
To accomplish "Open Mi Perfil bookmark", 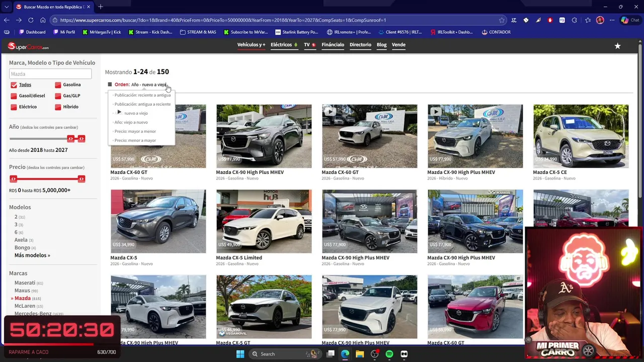I will 64,32.
